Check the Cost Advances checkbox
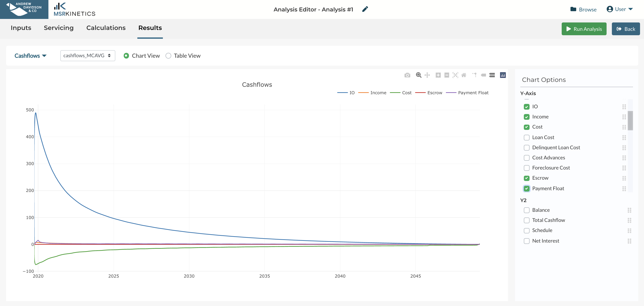644x306 pixels. click(526, 158)
